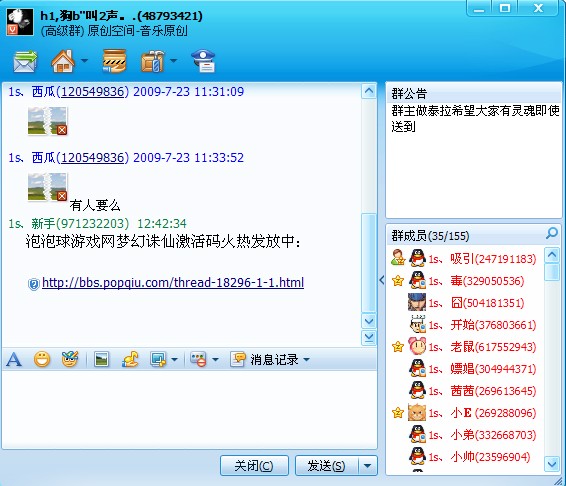566x486 pixels.
Task: Click the cat avatar of 小E
Action: [x=417, y=412]
